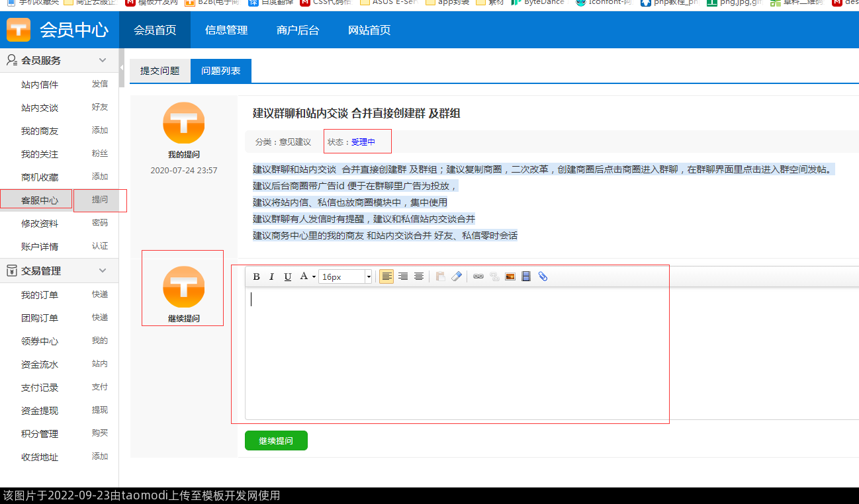The height and width of the screenshot is (504, 859).
Task: Select right text alignment
Action: coord(402,276)
